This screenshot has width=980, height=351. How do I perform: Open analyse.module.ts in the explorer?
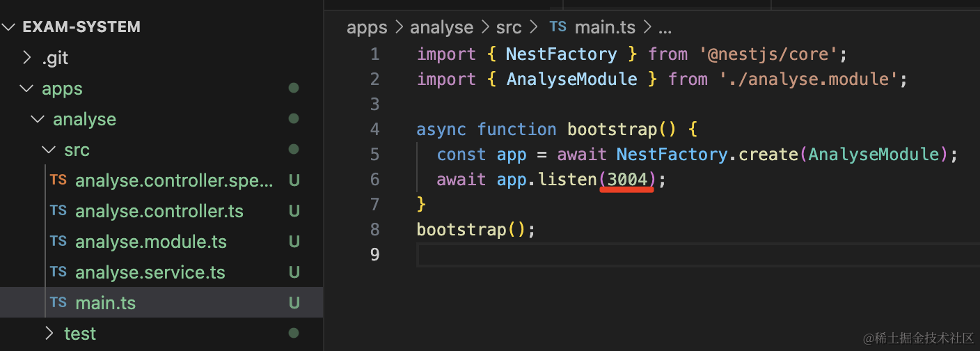pyautogui.click(x=151, y=242)
